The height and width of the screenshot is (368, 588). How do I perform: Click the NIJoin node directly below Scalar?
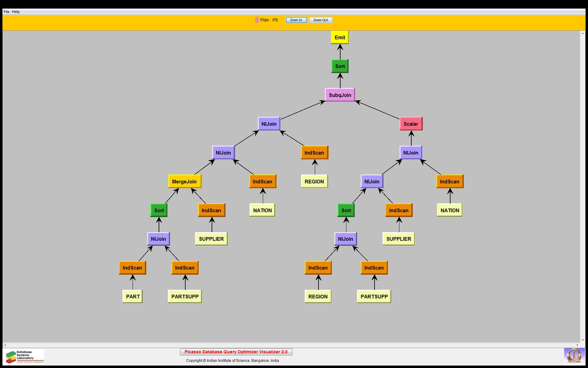[410, 153]
